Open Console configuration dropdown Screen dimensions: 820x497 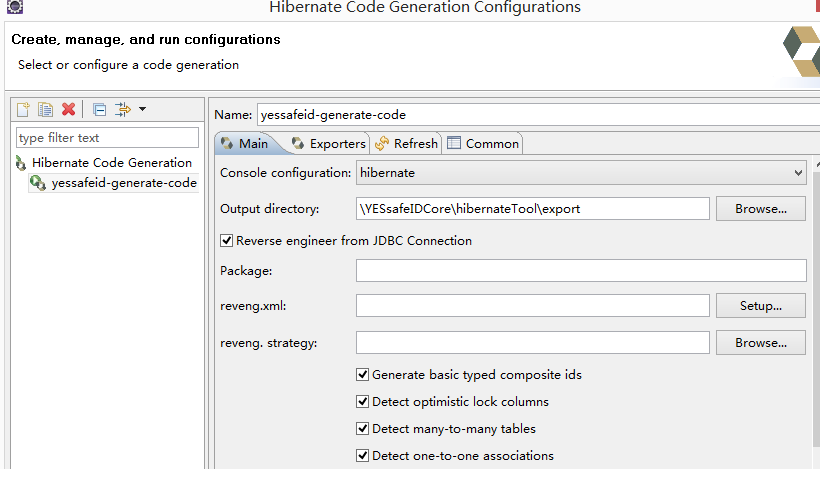581,173
